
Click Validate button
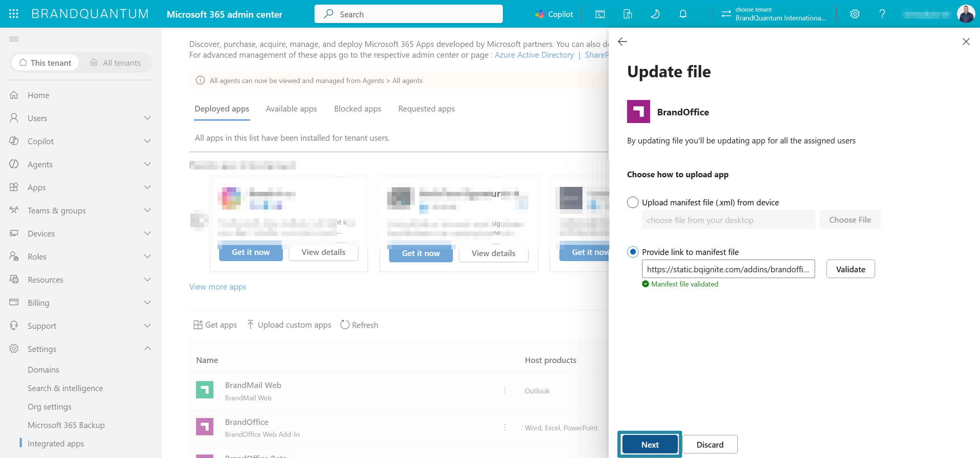pyautogui.click(x=850, y=269)
